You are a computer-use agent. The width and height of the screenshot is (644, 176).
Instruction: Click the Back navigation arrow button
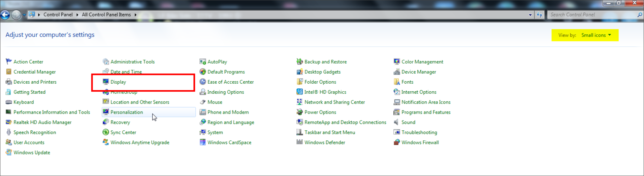click(5, 15)
